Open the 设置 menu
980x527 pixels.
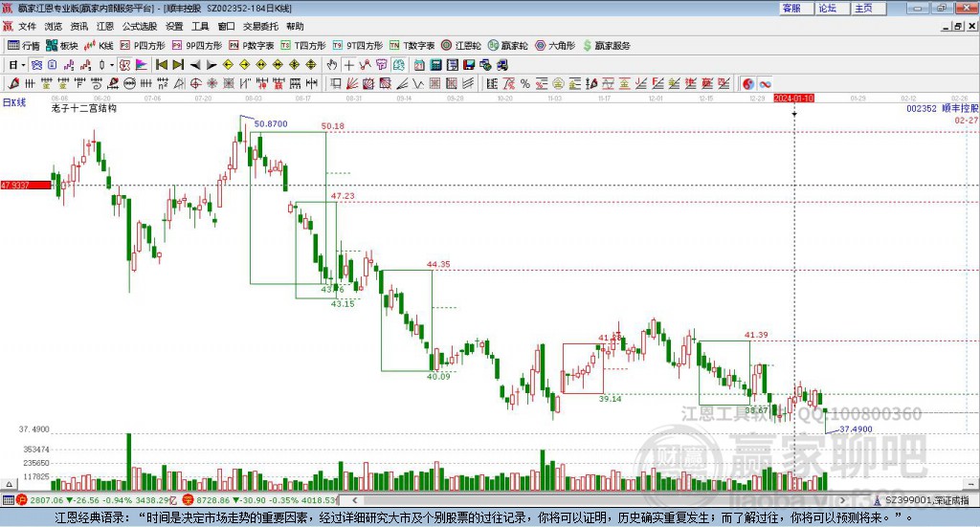pyautogui.click(x=174, y=26)
